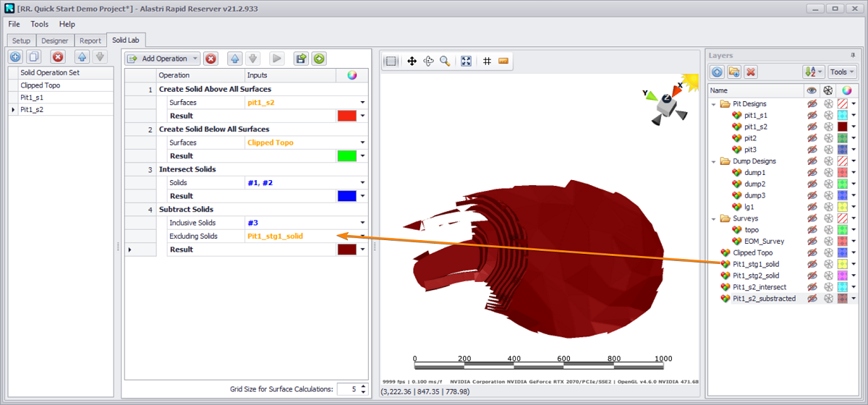Click the blue Intersect Solids result swatch
The height and width of the screenshot is (405, 868).
point(346,196)
